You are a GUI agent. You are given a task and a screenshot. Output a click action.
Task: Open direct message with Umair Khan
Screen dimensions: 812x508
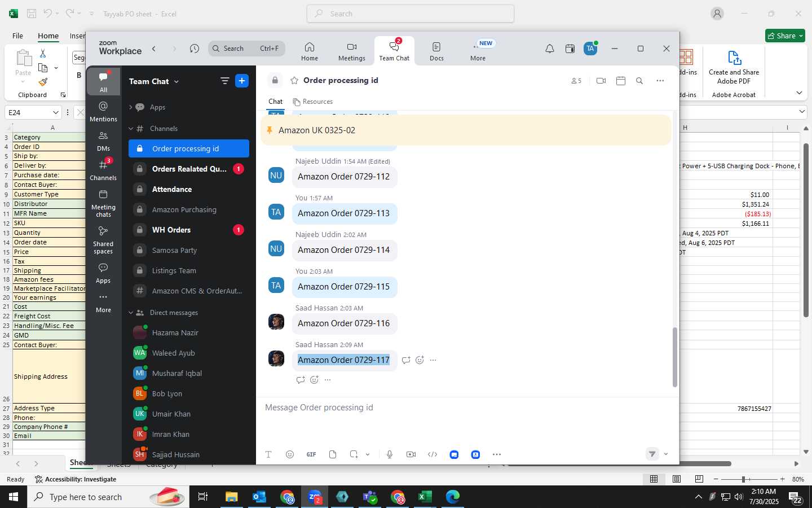(x=189, y=414)
